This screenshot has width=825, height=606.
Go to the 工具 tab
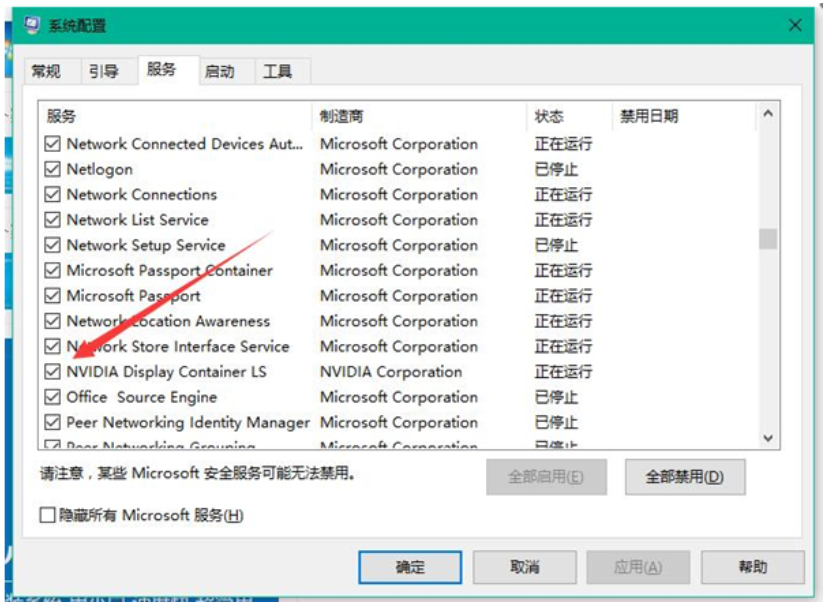[x=277, y=71]
